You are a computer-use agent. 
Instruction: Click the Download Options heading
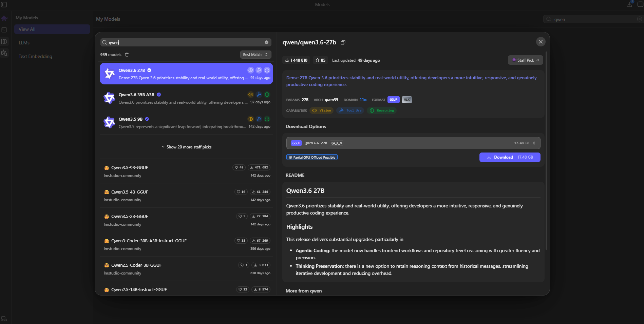point(306,126)
